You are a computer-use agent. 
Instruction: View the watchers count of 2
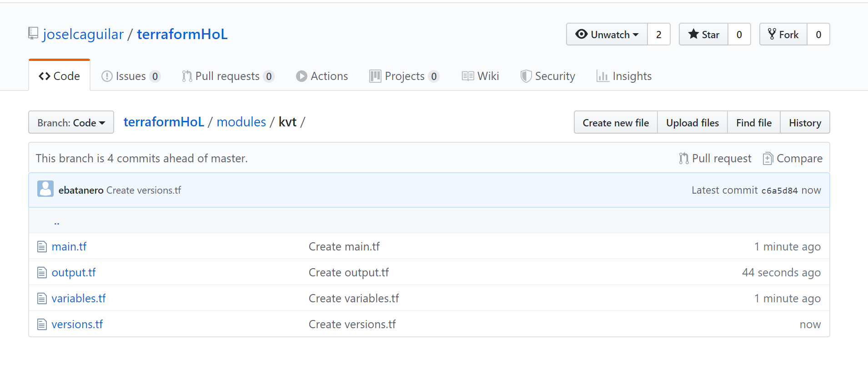pyautogui.click(x=659, y=34)
